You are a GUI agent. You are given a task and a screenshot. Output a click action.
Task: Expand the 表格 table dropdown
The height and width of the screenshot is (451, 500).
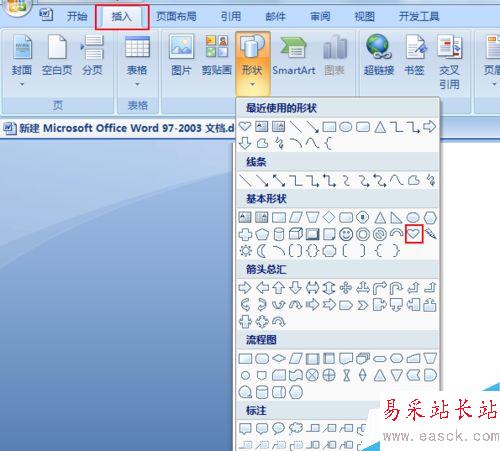[137, 60]
